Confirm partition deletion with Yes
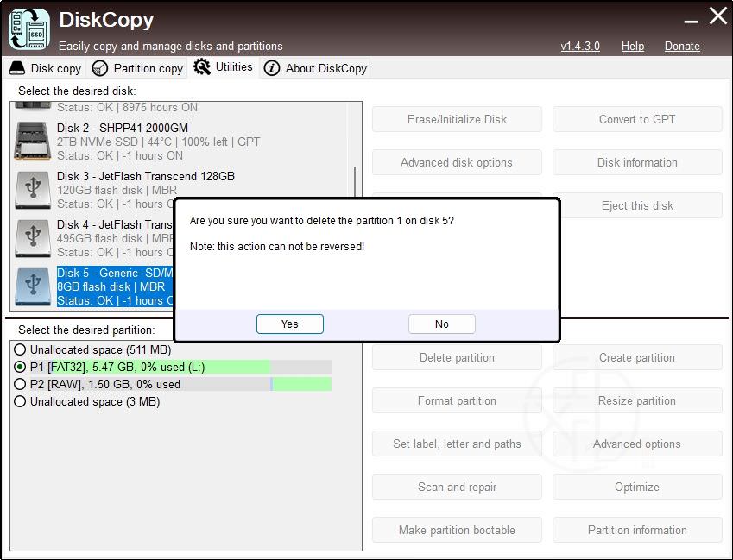733x560 pixels. click(289, 324)
